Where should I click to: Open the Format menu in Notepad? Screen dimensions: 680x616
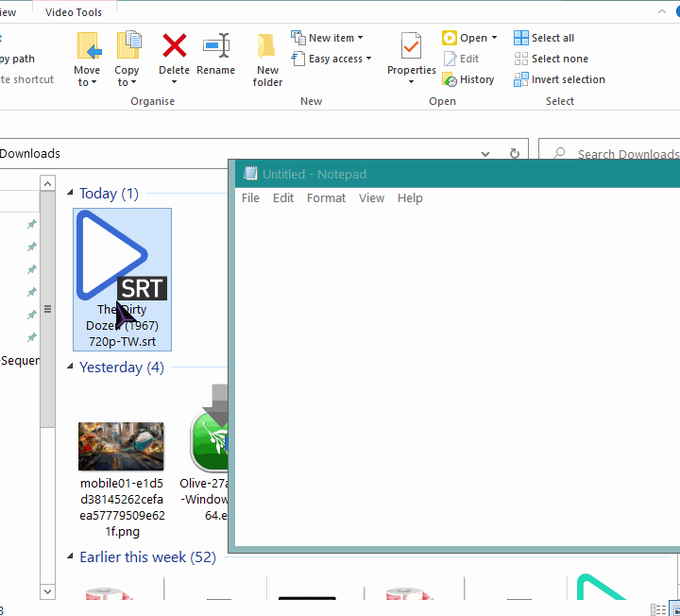coord(326,198)
